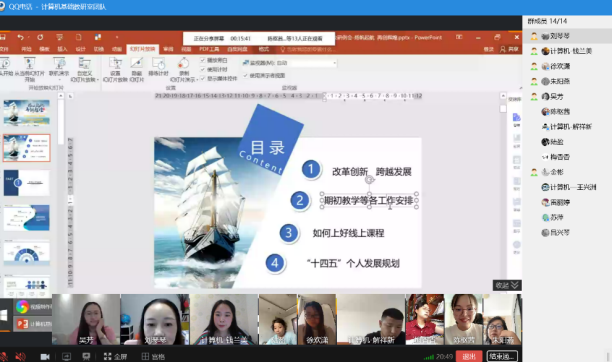
Task: Collapse the video strip with 收起
Action: pos(507,285)
